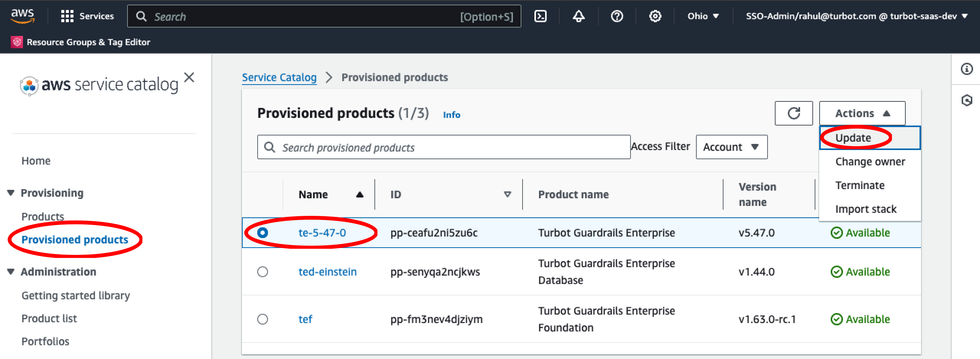Viewport: 980px width, 359px height.
Task: Select Import stack from the Actions menu
Action: (x=866, y=209)
